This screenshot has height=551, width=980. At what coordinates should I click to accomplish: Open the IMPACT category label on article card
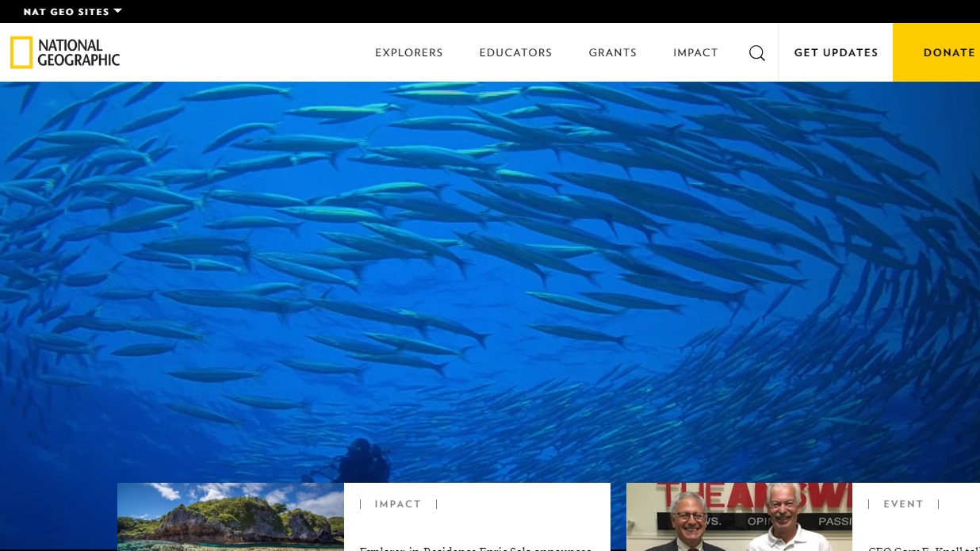[397, 503]
